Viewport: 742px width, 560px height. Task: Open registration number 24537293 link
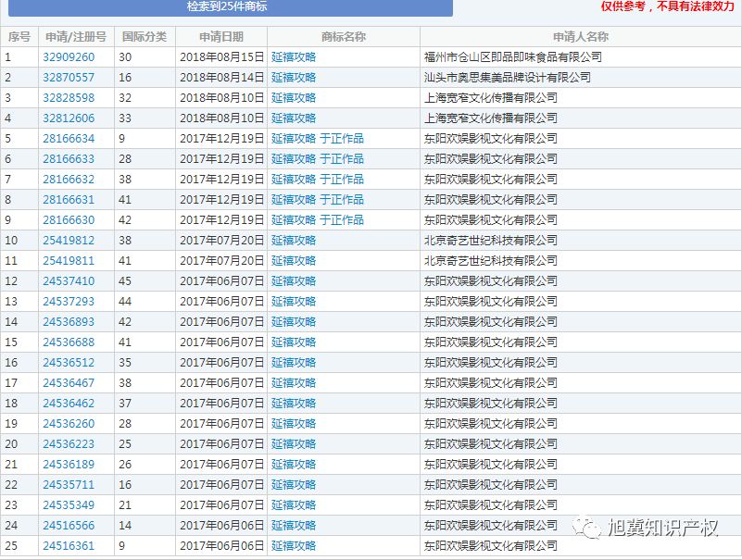pyautogui.click(x=69, y=301)
